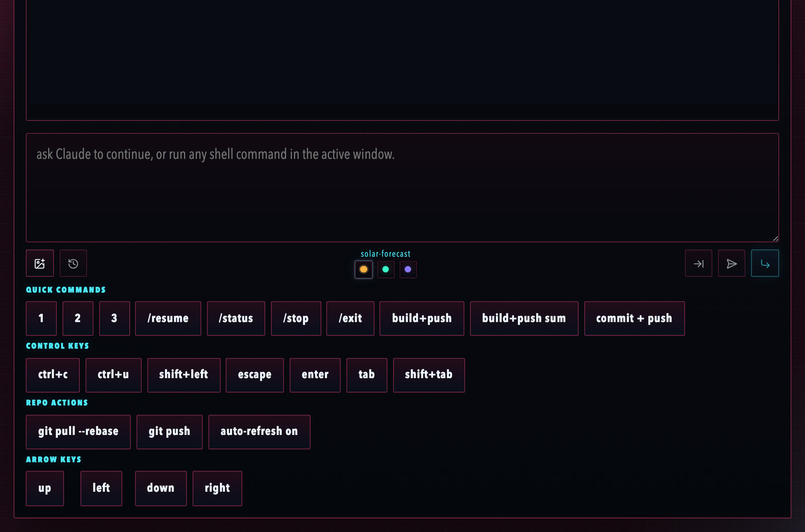This screenshot has width=805, height=532.
Task: Run the /exit quick command
Action: (350, 318)
